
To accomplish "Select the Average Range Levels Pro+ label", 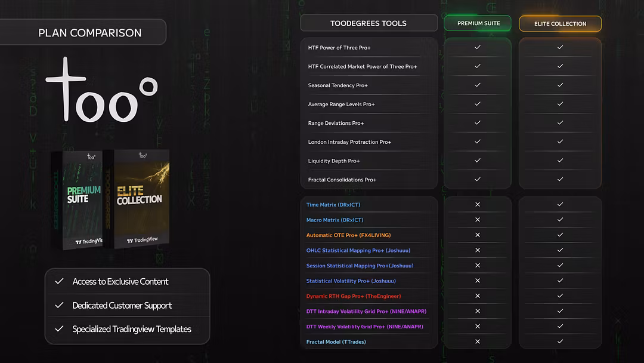I will point(341,104).
